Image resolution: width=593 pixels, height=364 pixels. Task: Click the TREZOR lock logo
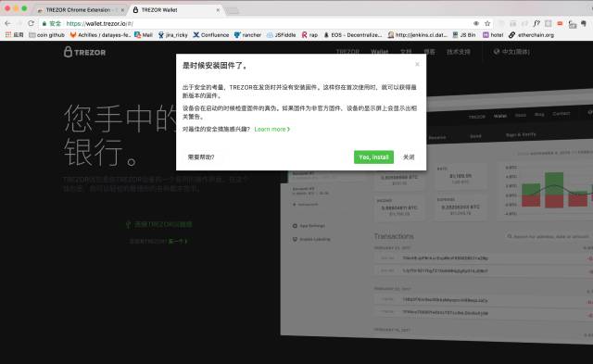click(84, 52)
